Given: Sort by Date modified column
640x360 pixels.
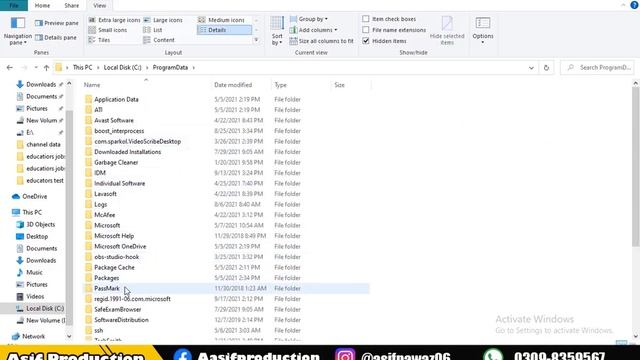Looking at the screenshot, I should (x=233, y=85).
